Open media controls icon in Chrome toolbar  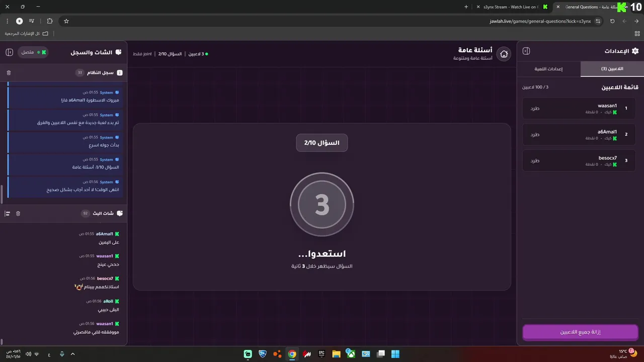(32, 21)
